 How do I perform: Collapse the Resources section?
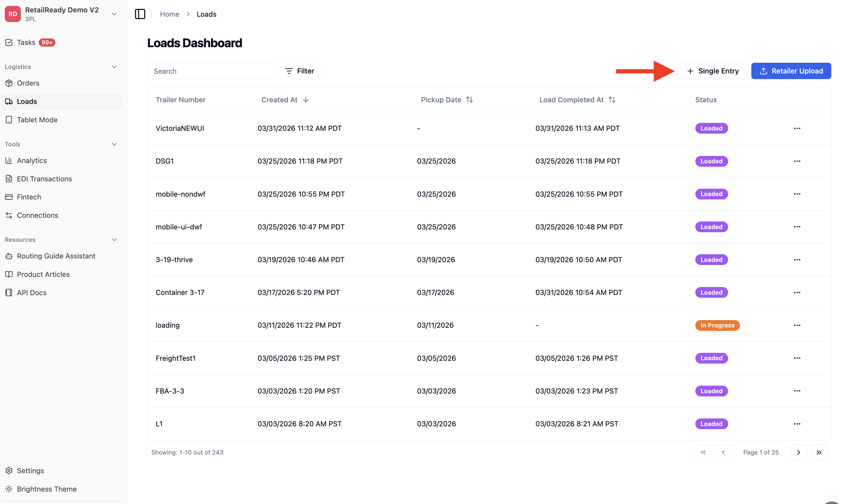point(115,240)
